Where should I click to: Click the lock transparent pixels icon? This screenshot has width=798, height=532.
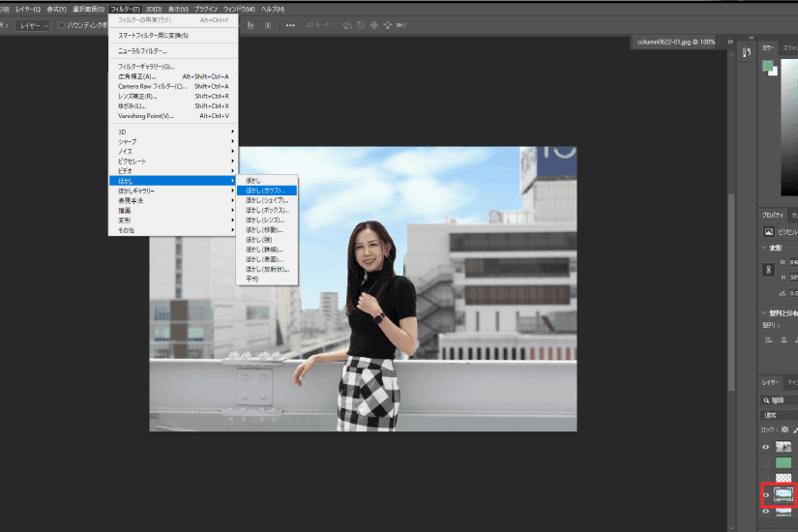point(784,429)
